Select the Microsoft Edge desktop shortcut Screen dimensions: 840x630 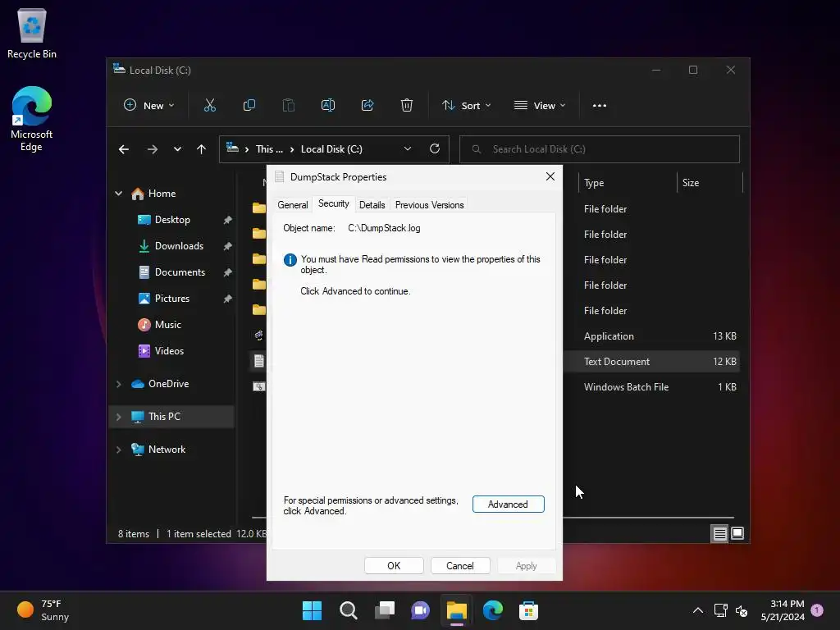32,118
